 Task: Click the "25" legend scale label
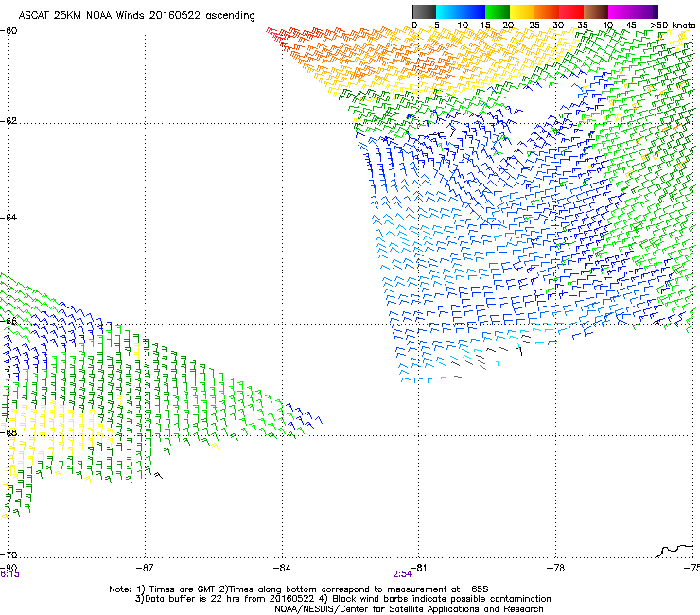pyautogui.click(x=534, y=26)
